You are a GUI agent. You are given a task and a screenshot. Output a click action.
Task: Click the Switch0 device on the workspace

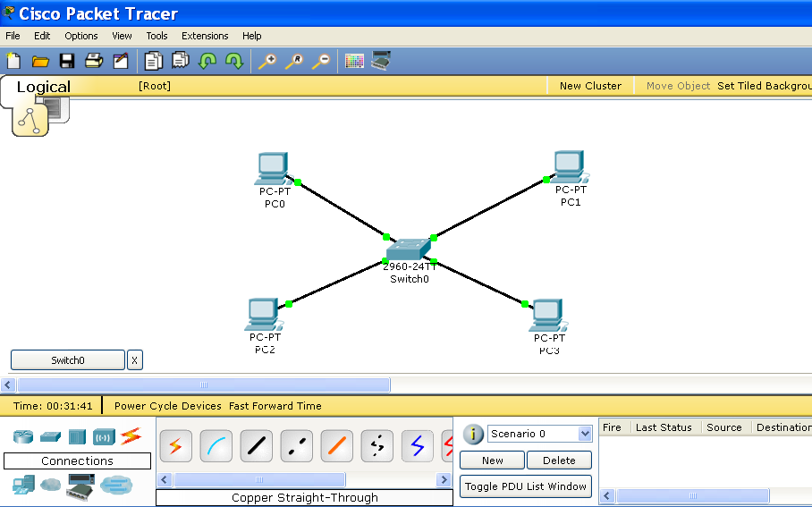click(x=408, y=249)
